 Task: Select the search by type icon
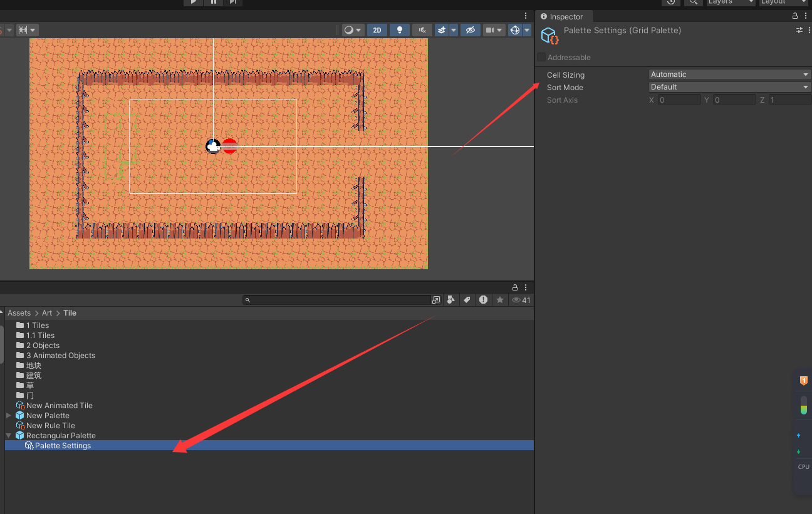tap(451, 300)
